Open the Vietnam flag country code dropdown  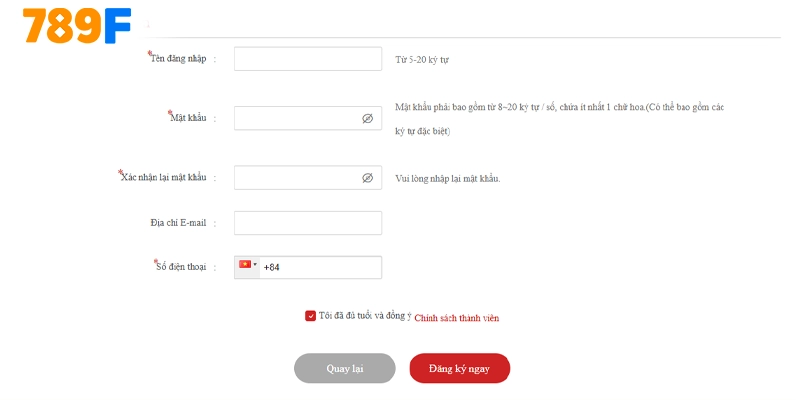click(247, 266)
